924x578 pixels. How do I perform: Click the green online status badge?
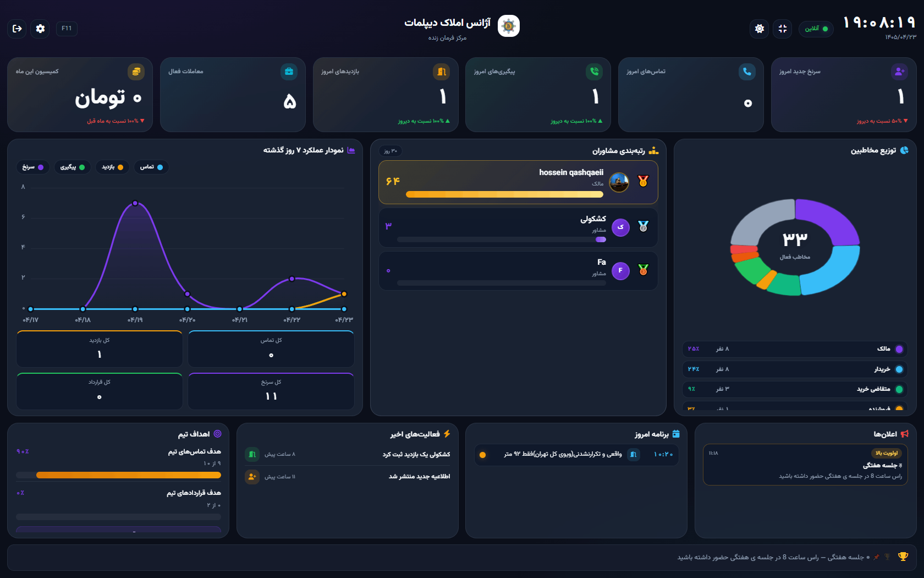tap(816, 29)
